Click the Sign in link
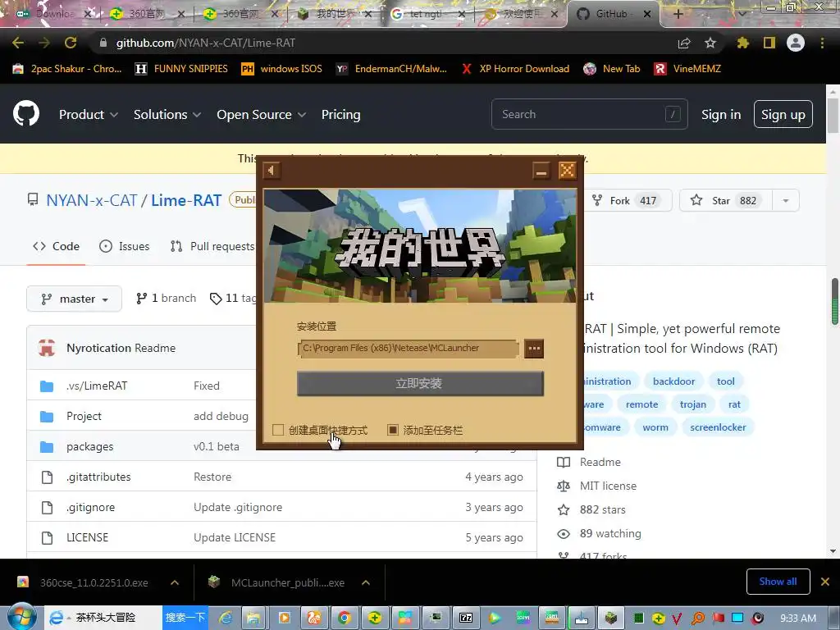840x630 pixels. click(721, 114)
